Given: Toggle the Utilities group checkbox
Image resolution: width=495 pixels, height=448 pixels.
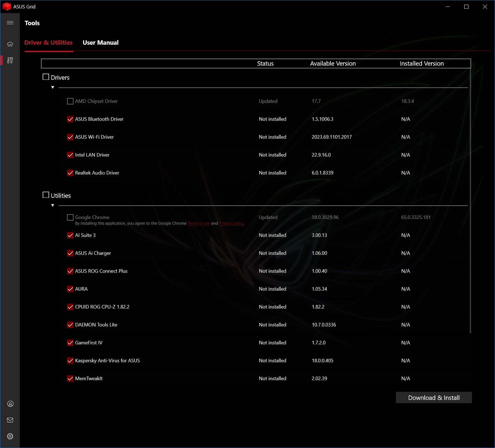Looking at the screenshot, I should pos(46,195).
